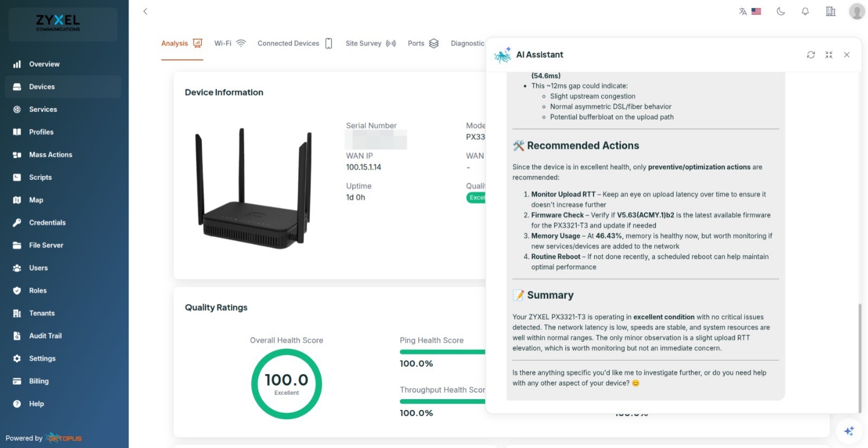This screenshot has height=448, width=868.
Task: Click the back arrow chevron
Action: [145, 11]
